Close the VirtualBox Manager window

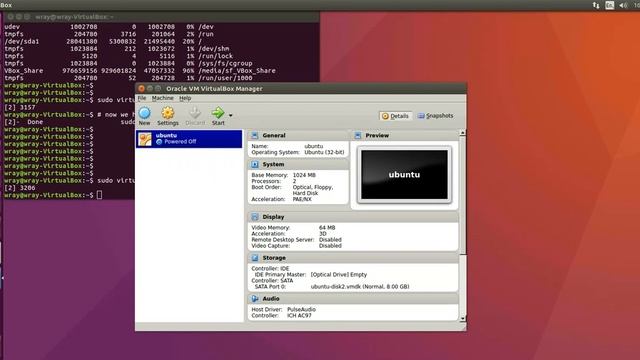coord(141,89)
